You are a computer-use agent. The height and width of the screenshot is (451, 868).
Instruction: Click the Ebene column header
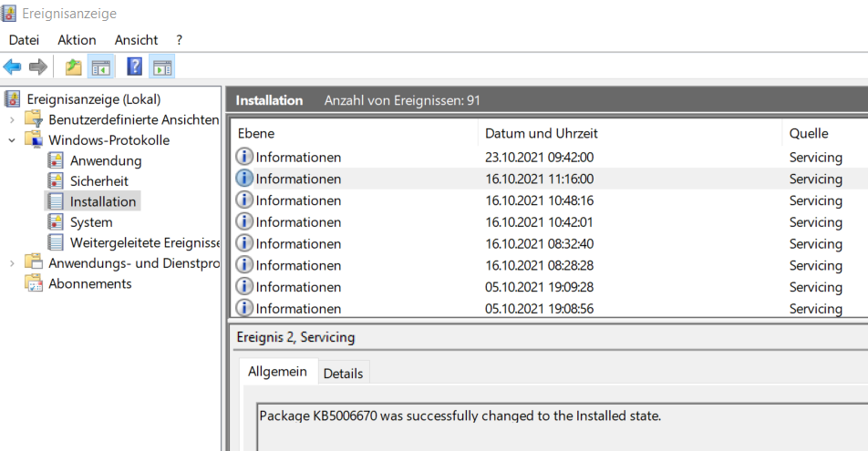[x=256, y=133]
